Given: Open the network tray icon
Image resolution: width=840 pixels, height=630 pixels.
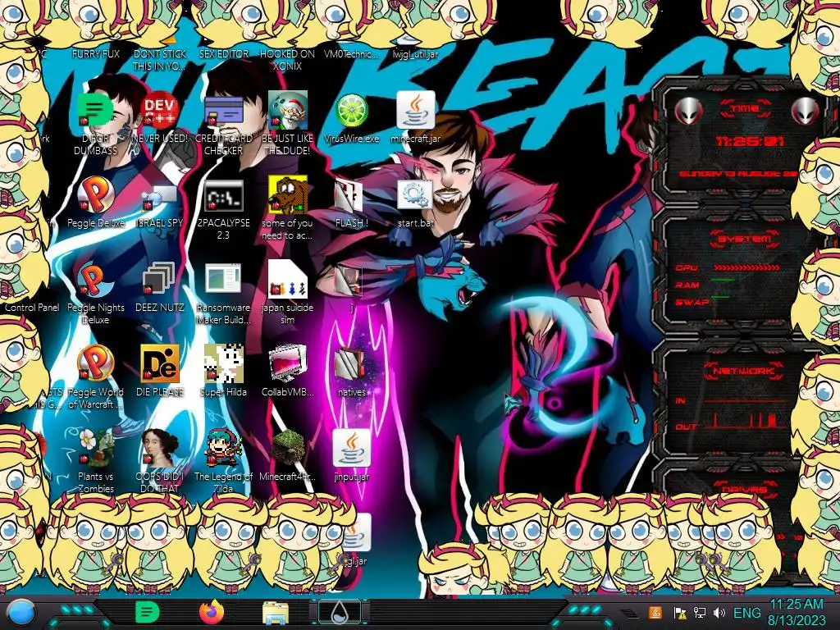Looking at the screenshot, I should pos(699,612).
